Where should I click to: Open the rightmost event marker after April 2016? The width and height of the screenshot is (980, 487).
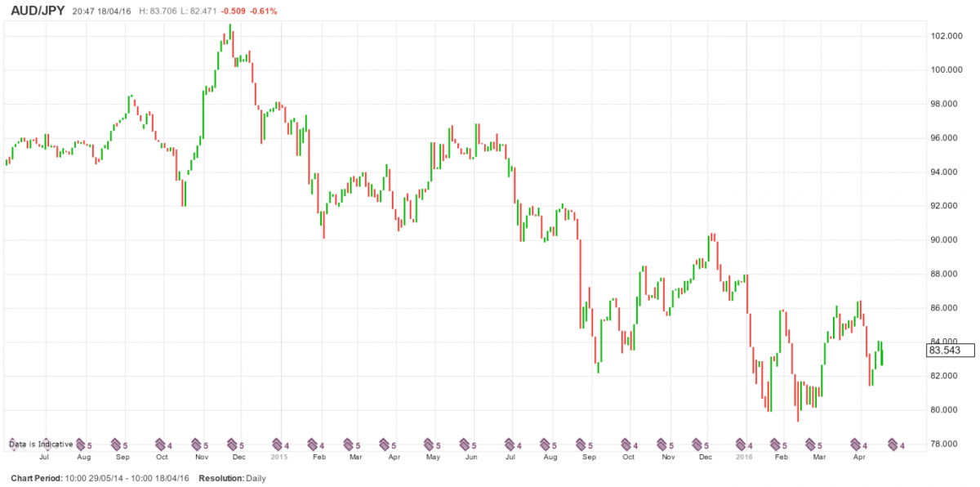click(x=894, y=445)
